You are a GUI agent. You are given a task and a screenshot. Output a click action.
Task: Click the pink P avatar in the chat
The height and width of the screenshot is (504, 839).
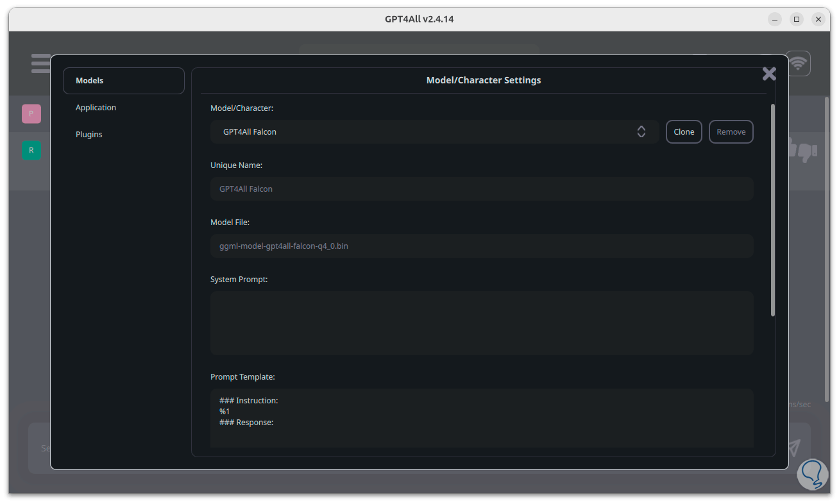[x=31, y=113]
